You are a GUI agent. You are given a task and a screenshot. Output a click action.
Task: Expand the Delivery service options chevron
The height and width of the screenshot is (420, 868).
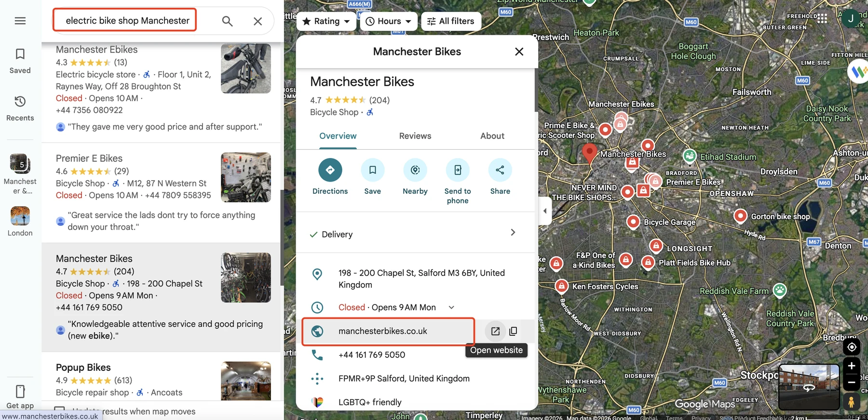(513, 233)
